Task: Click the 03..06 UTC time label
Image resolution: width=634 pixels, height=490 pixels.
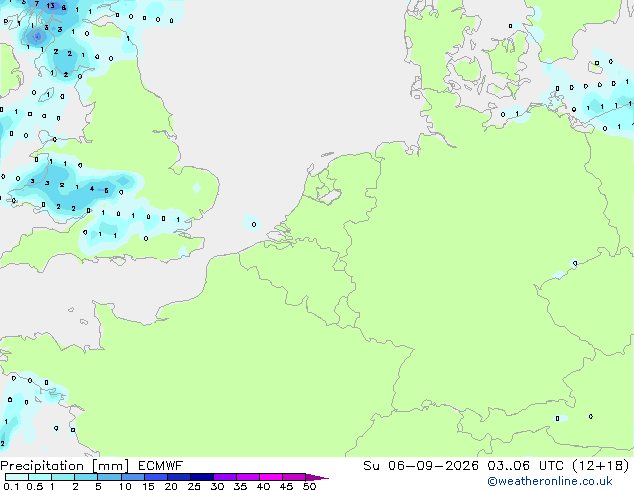Action: tap(525, 466)
